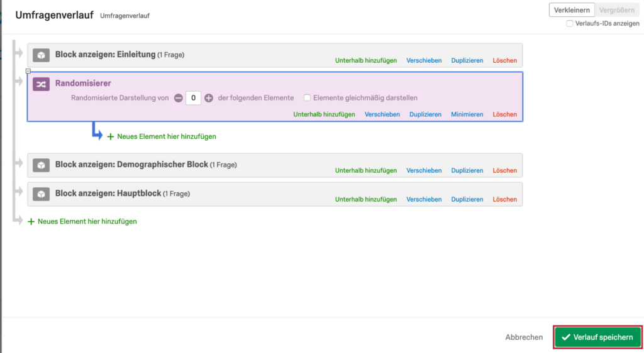Click the Demographischer Block cube icon
Image resolution: width=644 pixels, height=353 pixels.
(x=41, y=165)
